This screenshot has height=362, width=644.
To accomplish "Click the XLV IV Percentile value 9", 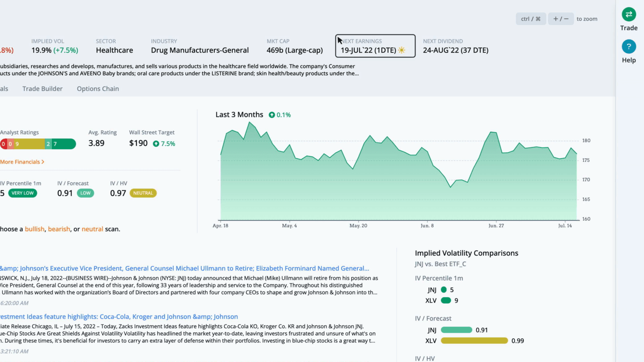I will [456, 300].
